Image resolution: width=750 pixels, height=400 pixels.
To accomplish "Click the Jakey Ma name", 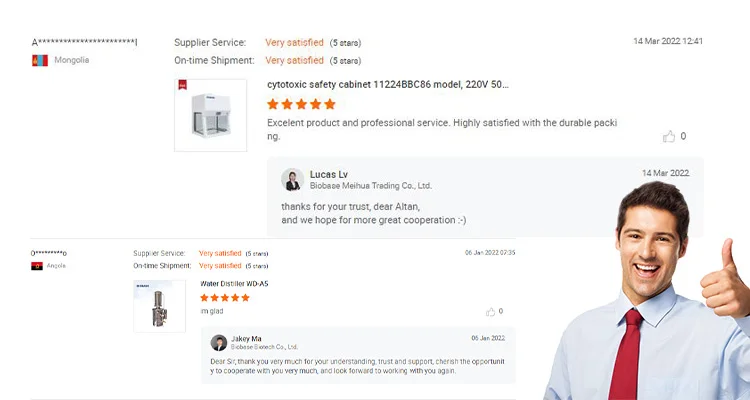I will coord(246,339).
